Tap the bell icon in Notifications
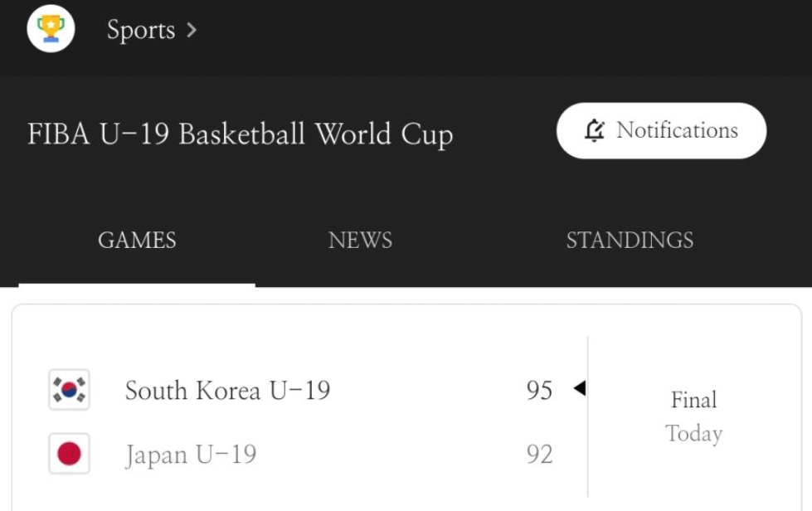The width and height of the screenshot is (812, 511). tap(595, 131)
